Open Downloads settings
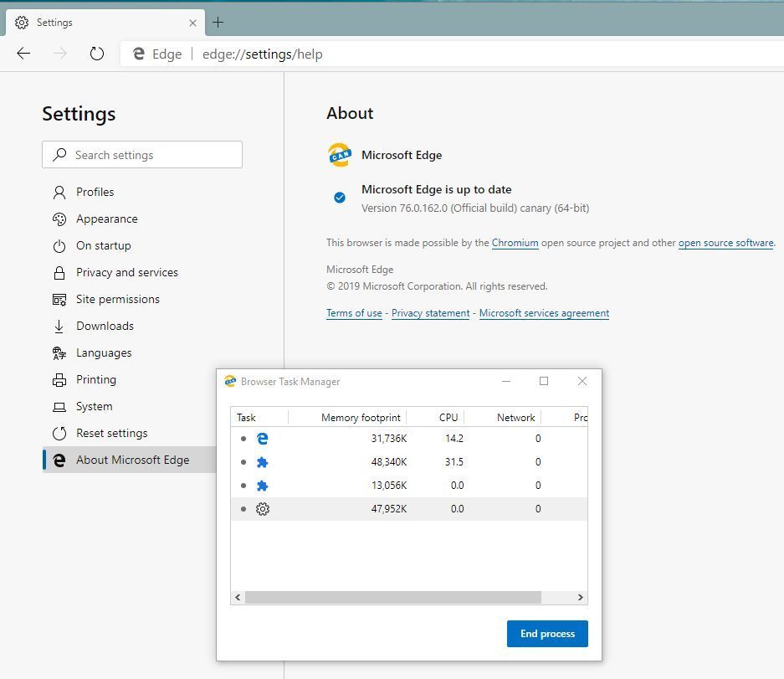The width and height of the screenshot is (784, 679). (105, 327)
